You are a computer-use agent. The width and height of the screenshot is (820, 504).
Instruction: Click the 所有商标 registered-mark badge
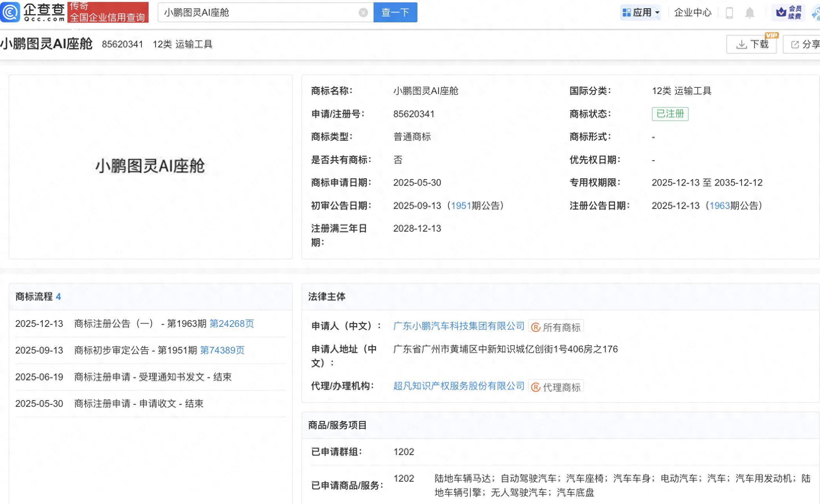click(x=556, y=327)
